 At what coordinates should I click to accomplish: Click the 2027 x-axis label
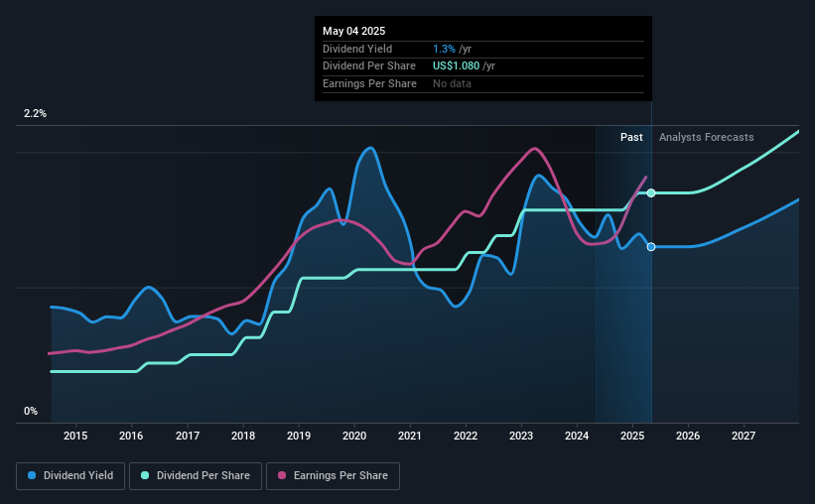point(744,436)
